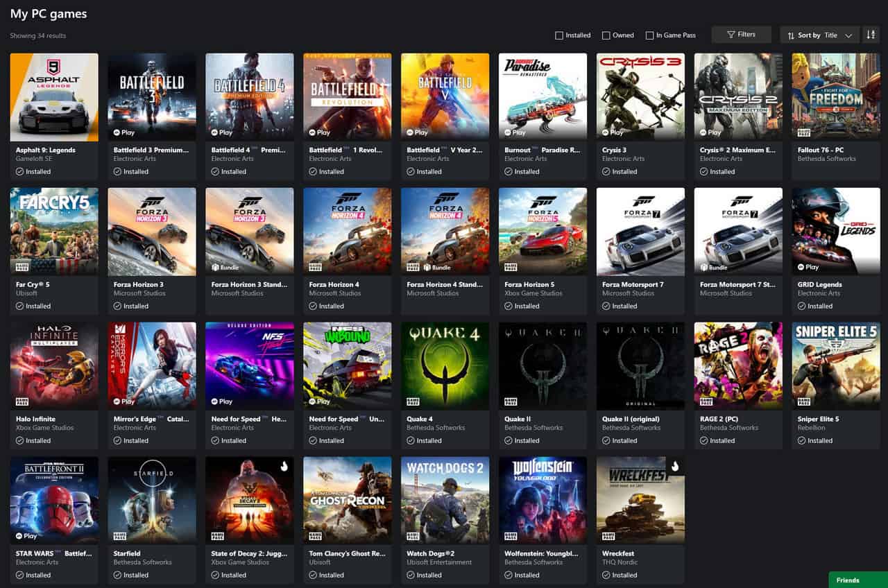The width and height of the screenshot is (888, 588).
Task: Click the flame icon on State of Decay 2 cover
Action: pyautogui.click(x=284, y=466)
